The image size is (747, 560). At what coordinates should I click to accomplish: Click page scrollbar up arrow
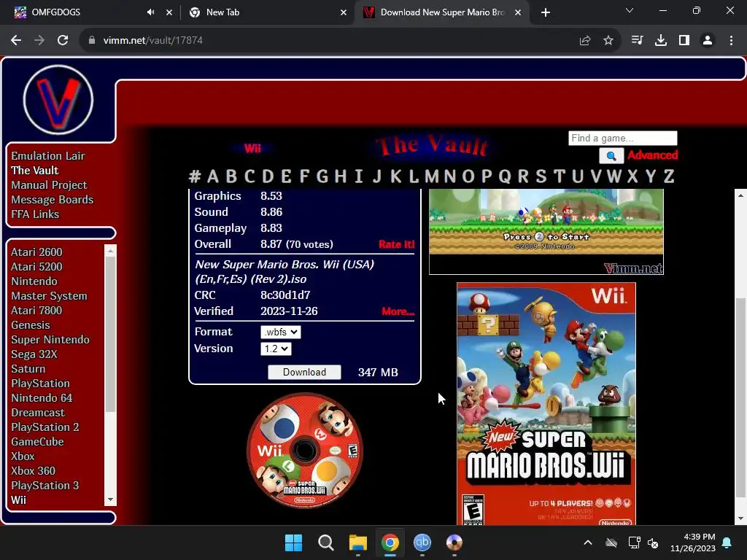[x=741, y=195]
